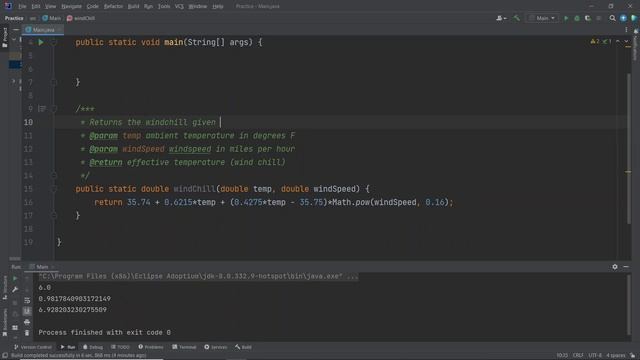Open the Run tool window button

(x=68, y=347)
